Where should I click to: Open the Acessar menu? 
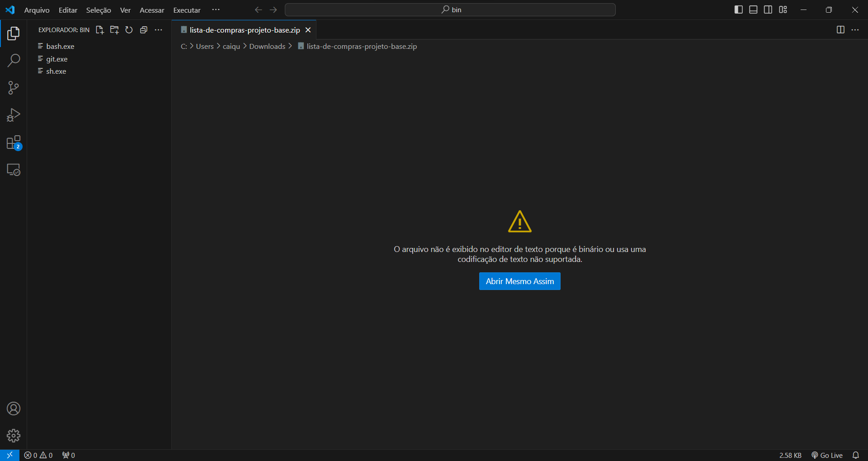pyautogui.click(x=152, y=10)
